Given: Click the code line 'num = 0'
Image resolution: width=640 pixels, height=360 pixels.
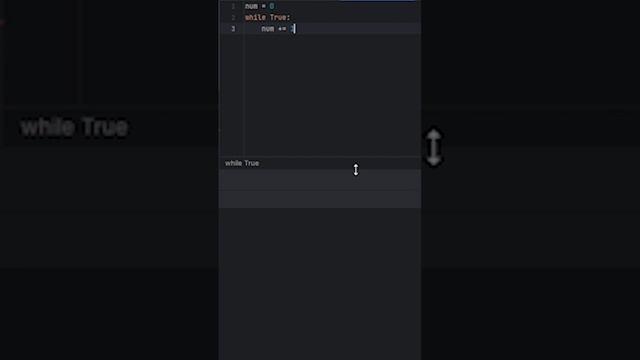Looking at the screenshot, I should (x=260, y=6).
